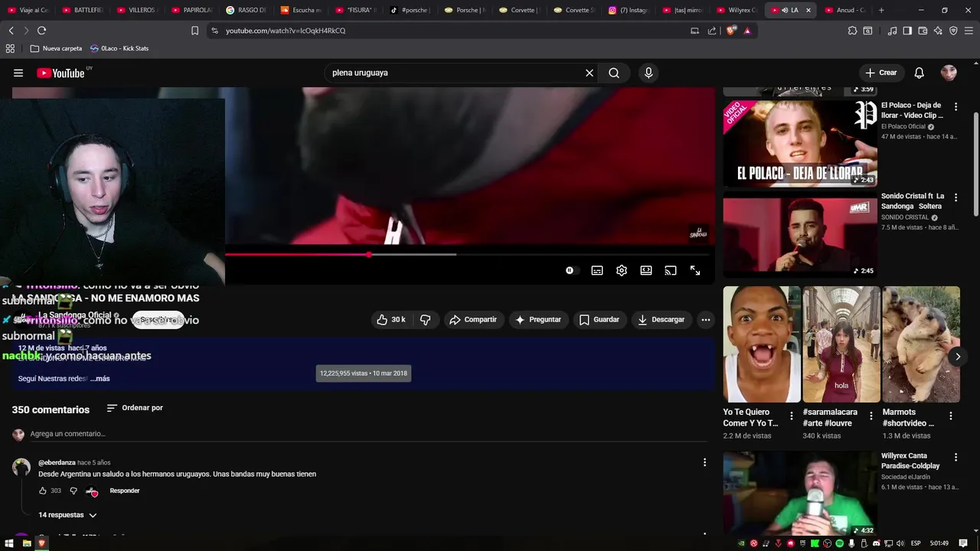Download the video with Descargar

661,319
